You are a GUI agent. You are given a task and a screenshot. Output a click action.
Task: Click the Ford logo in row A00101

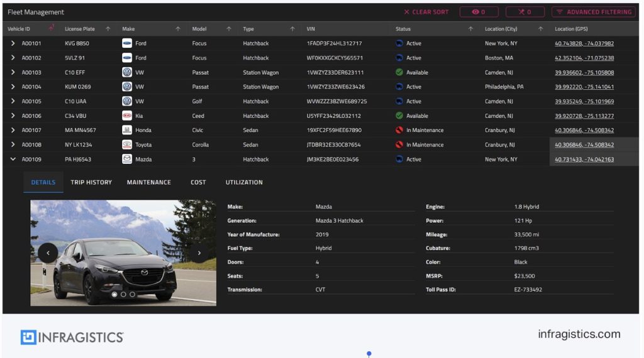click(127, 43)
